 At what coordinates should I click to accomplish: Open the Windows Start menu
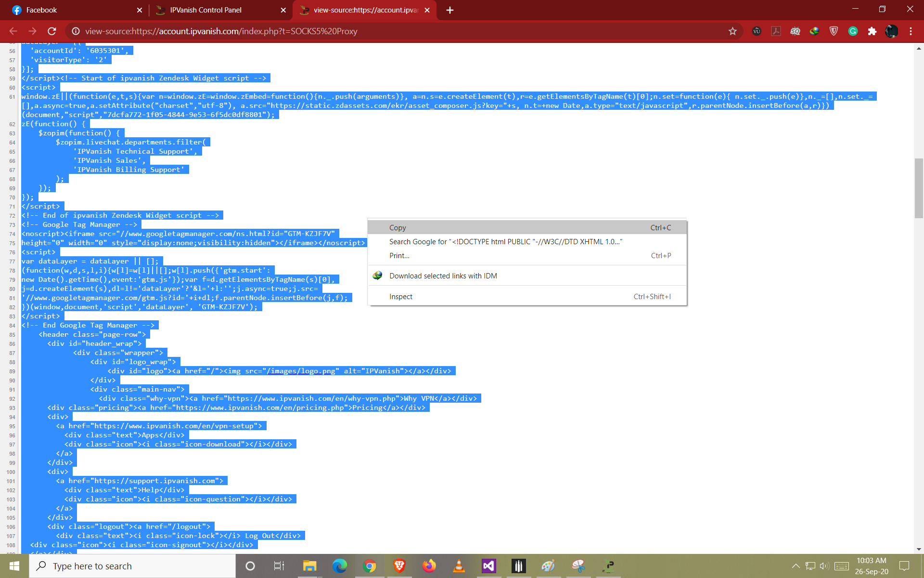[x=14, y=566]
